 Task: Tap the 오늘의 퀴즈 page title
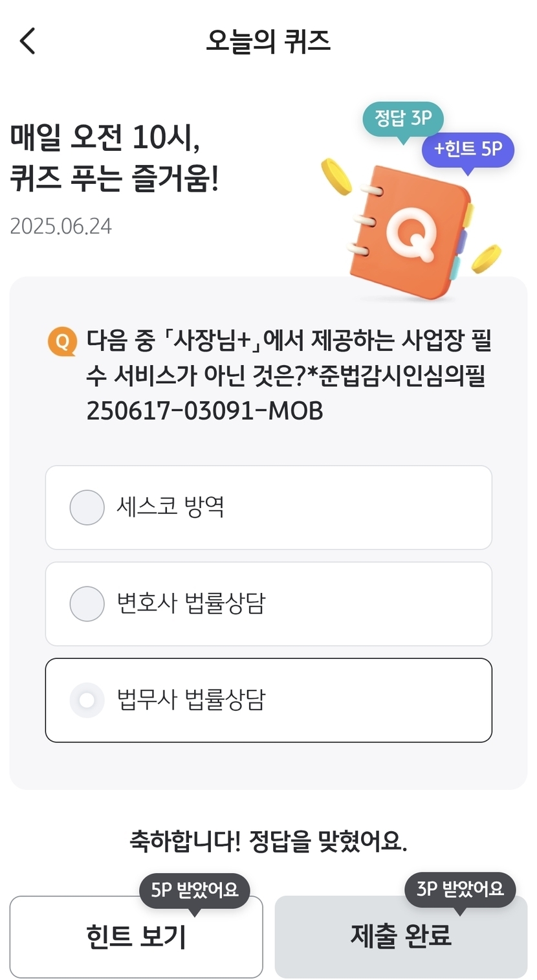(x=268, y=41)
